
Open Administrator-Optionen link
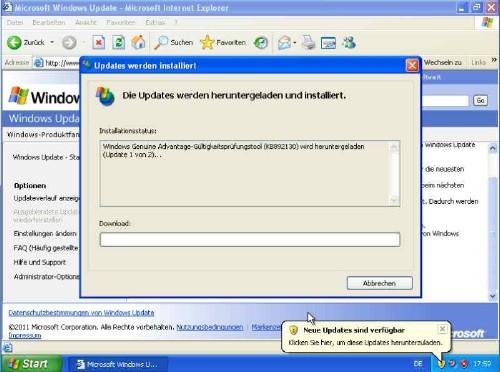[46, 277]
